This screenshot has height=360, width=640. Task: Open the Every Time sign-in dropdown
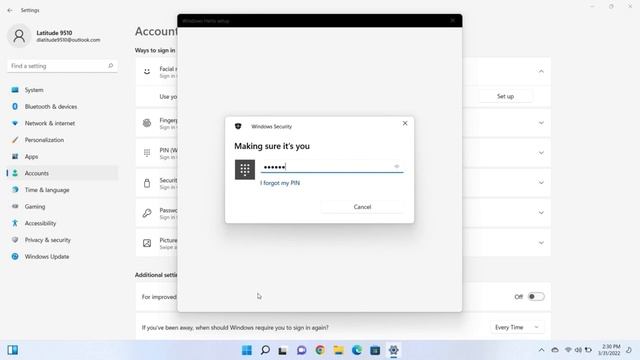pyautogui.click(x=517, y=327)
